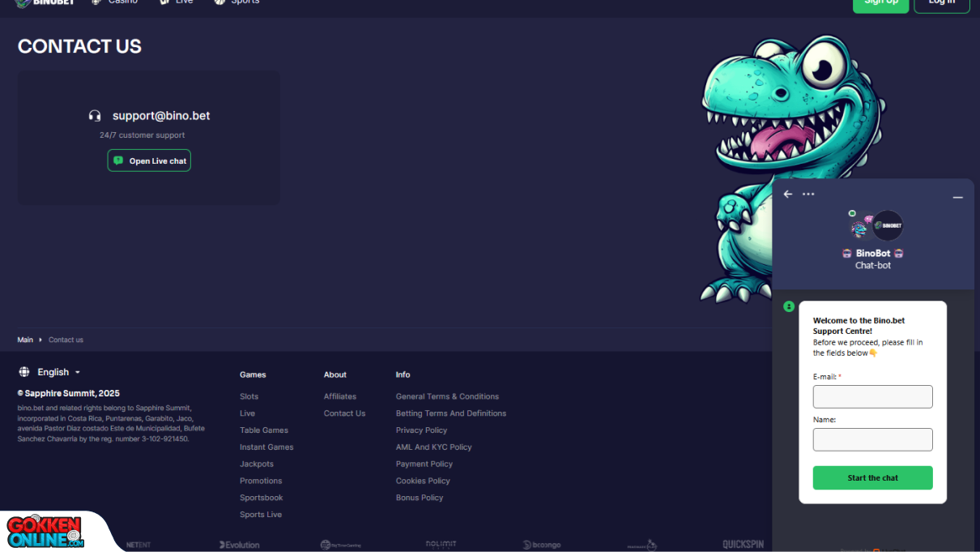The height and width of the screenshot is (552, 980).
Task: Open Bonus Policy footer link
Action: click(420, 498)
